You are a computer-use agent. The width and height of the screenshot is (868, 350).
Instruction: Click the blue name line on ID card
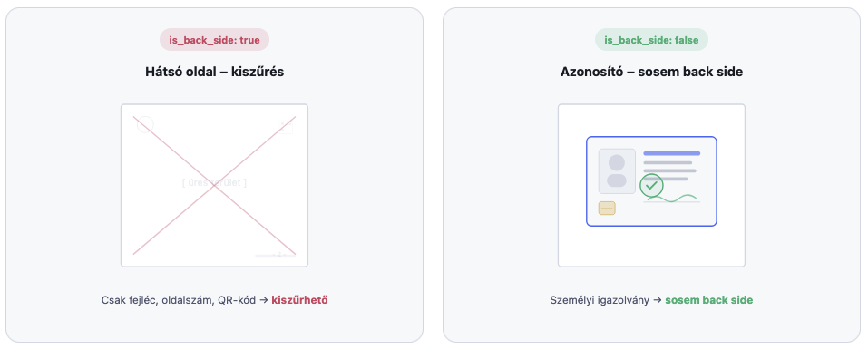tap(671, 153)
